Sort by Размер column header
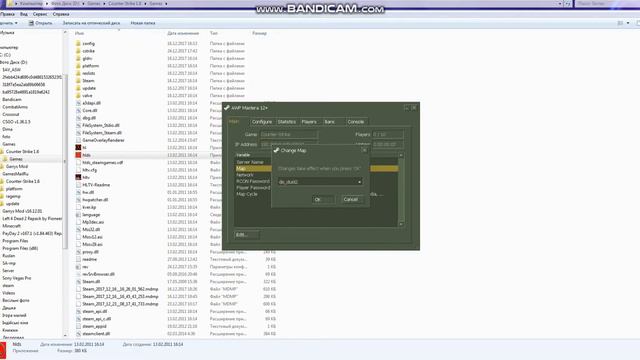 click(x=259, y=33)
